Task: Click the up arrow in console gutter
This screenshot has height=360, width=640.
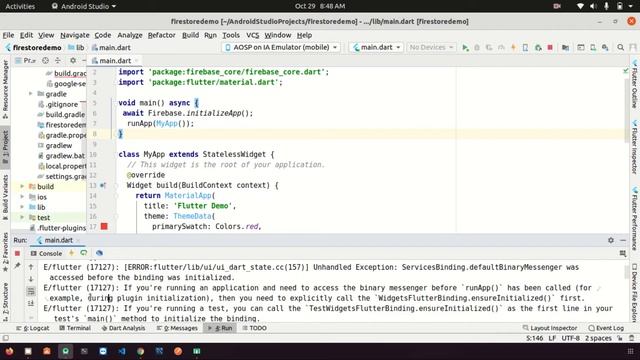Action: tap(31, 267)
